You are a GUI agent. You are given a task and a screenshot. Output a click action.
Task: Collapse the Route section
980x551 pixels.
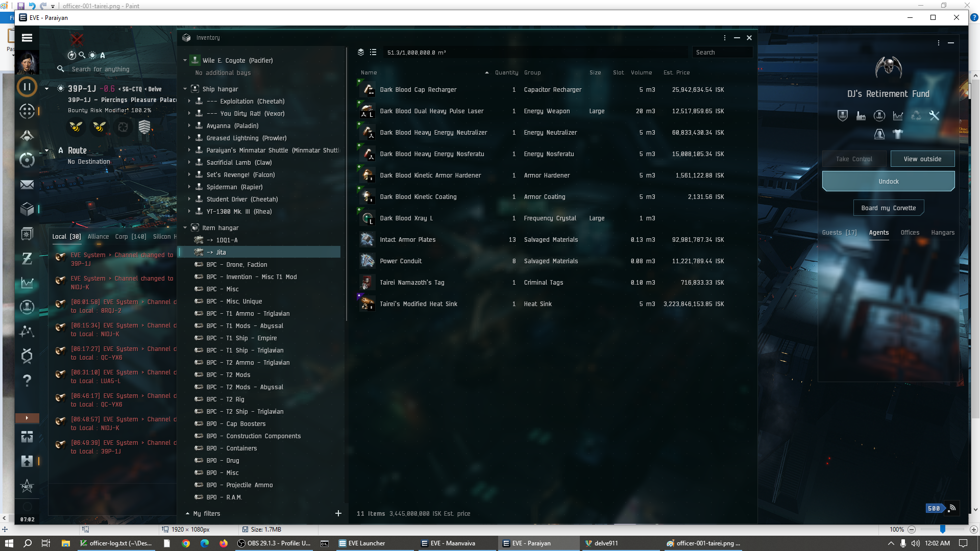point(46,150)
